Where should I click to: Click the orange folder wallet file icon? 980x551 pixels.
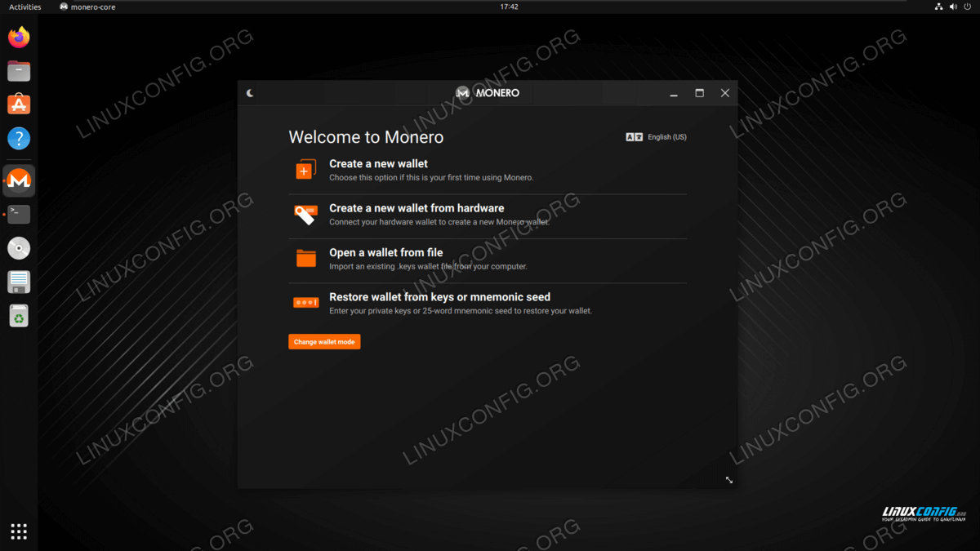(305, 259)
